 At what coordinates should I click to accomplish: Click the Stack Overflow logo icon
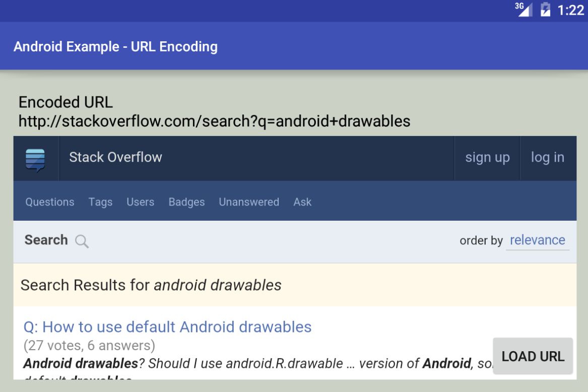pyautogui.click(x=35, y=160)
